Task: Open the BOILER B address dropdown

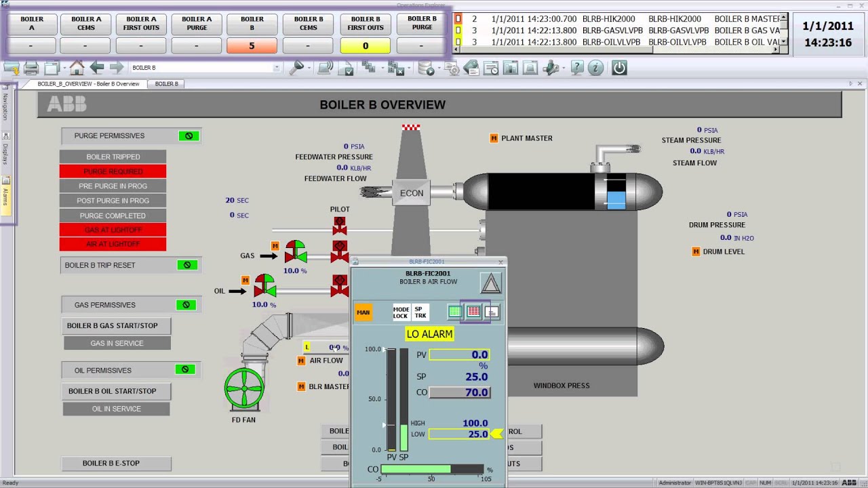Action: click(x=276, y=68)
